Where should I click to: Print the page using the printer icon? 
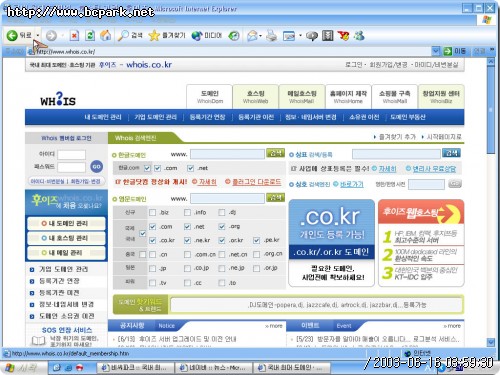(272, 35)
